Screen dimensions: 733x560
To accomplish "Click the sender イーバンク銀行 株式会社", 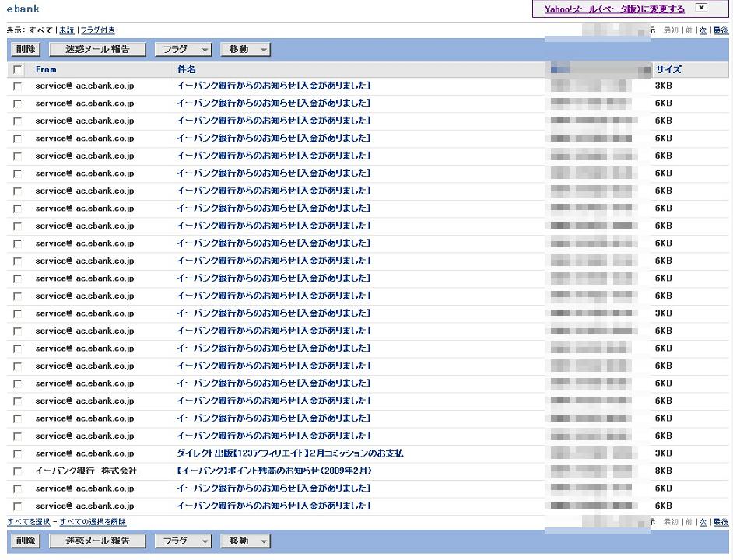I will (86, 471).
